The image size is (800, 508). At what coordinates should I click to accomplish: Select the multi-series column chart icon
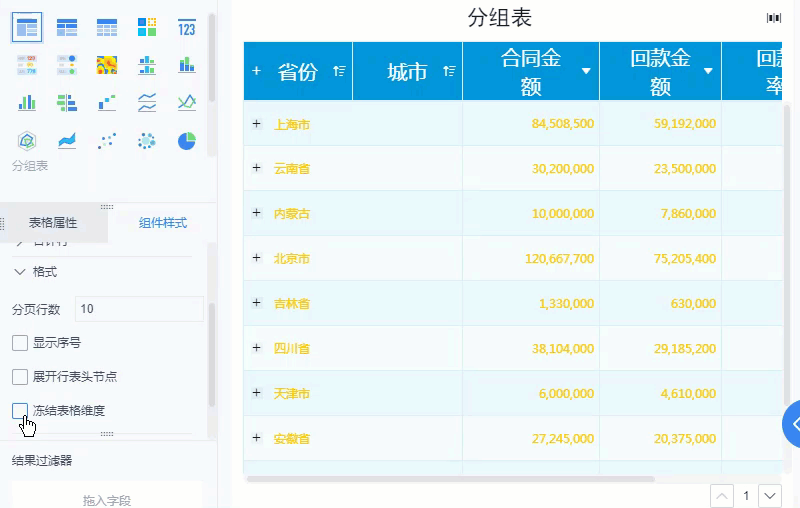[27, 103]
